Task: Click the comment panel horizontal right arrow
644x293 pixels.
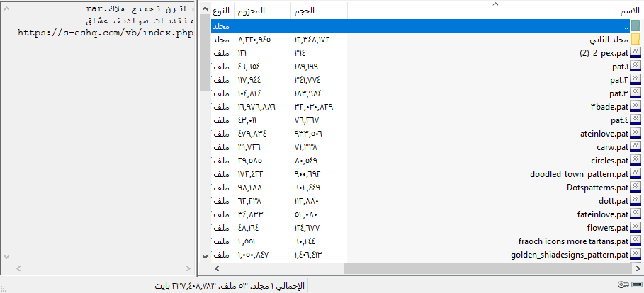Action: coord(188,269)
